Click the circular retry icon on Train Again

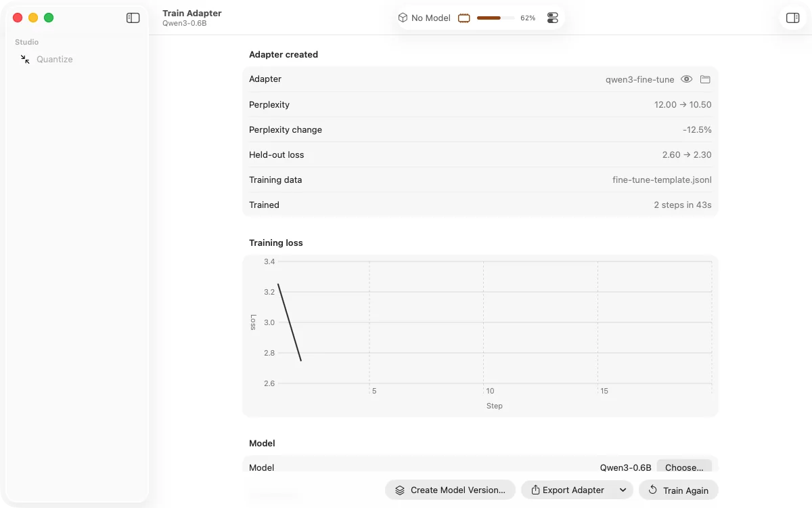(652, 490)
